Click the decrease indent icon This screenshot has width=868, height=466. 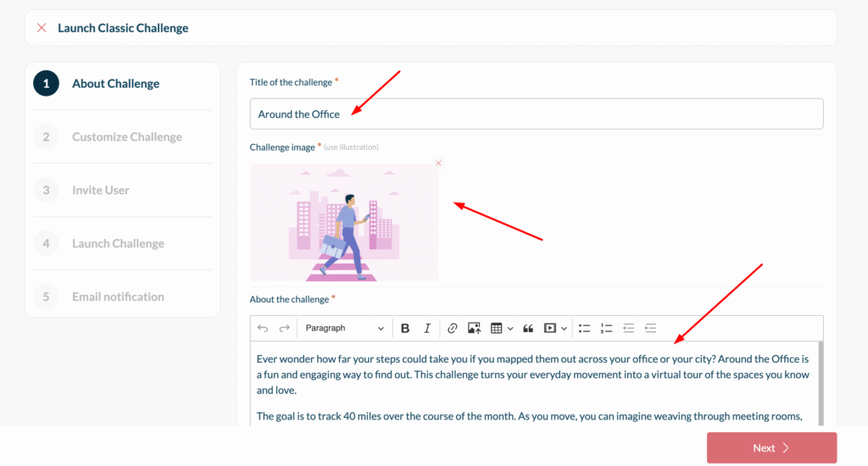click(629, 328)
